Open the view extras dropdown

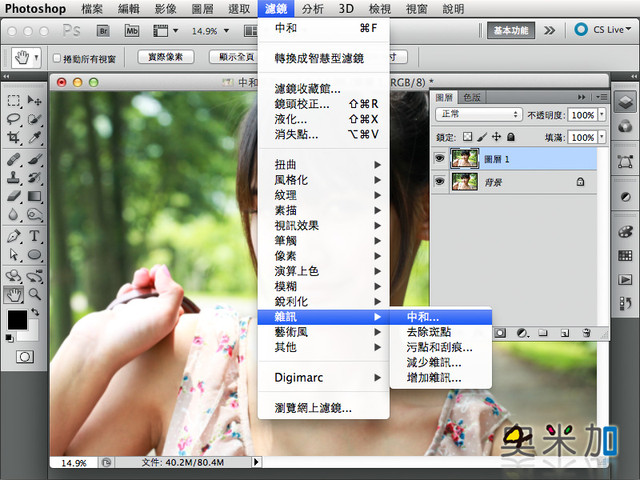(176, 31)
